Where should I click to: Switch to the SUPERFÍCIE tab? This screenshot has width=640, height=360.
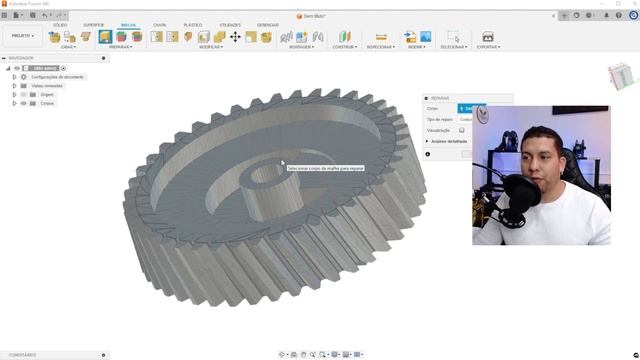tap(93, 25)
